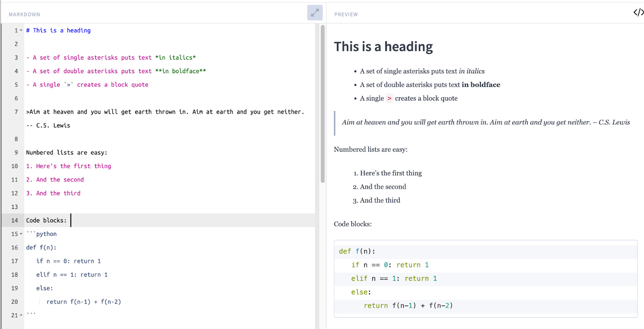The image size is (644, 329).
Task: Click 'Numbered lists are easy:' in the preview
Action: pos(371,150)
